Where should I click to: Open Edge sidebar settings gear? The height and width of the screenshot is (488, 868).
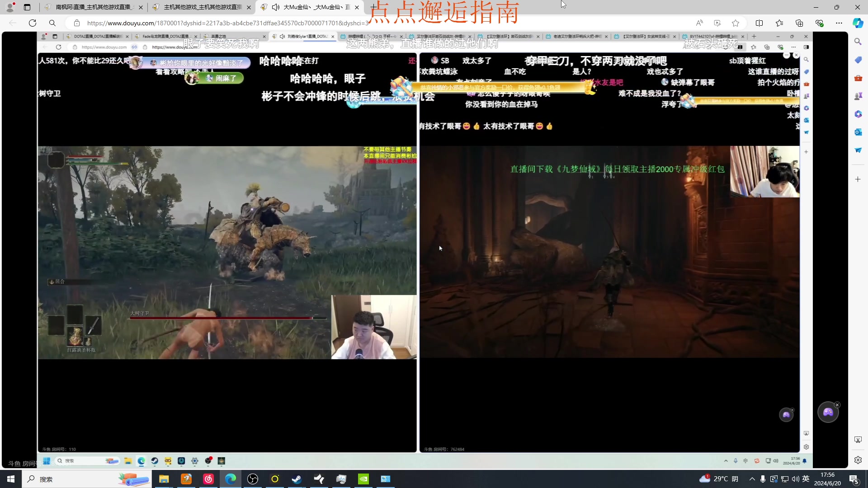(858, 460)
